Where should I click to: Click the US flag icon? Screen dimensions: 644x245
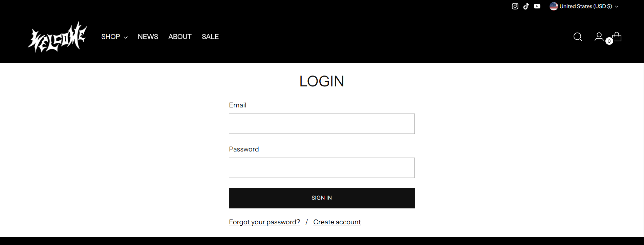click(554, 6)
